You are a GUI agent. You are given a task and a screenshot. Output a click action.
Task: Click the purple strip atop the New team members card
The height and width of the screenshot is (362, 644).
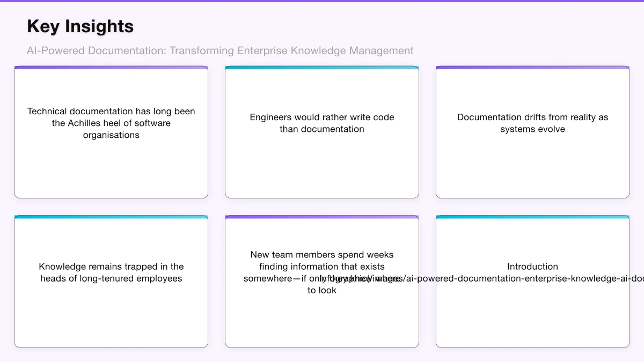click(x=321, y=217)
